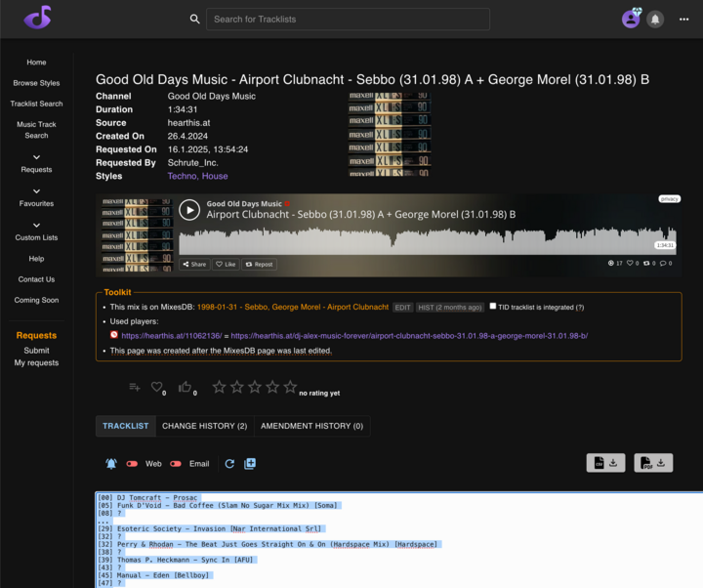Click the maxell cassette cover thumbnail

pyautogui.click(x=390, y=134)
